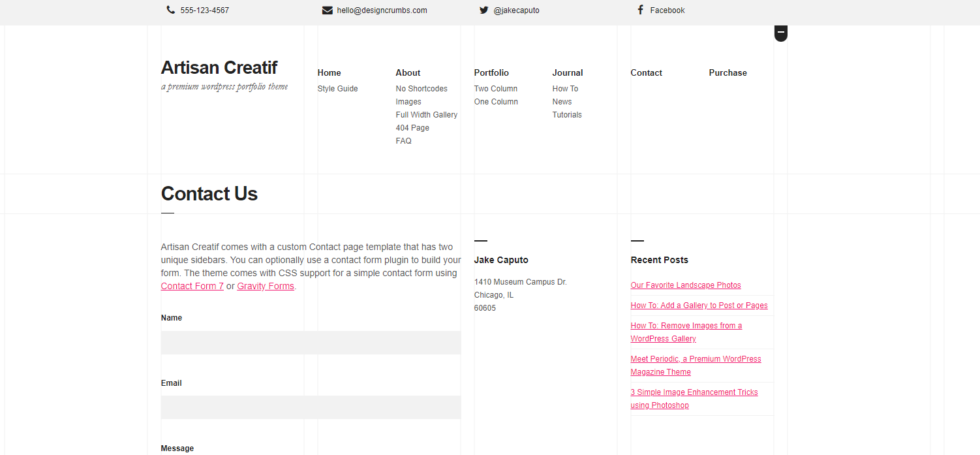This screenshot has width=980, height=455.
Task: Click the Twitter bird icon
Action: pyautogui.click(x=483, y=10)
